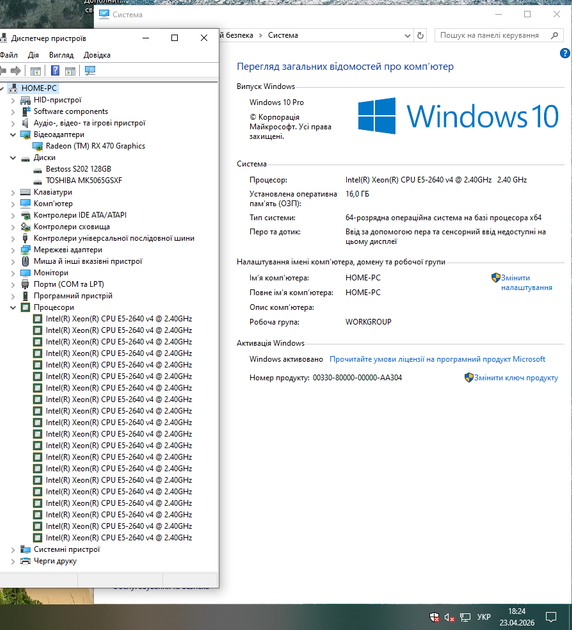Click the forward arrow in Device Manager toolbar
Viewport: 572px width, 630px height.
point(16,71)
